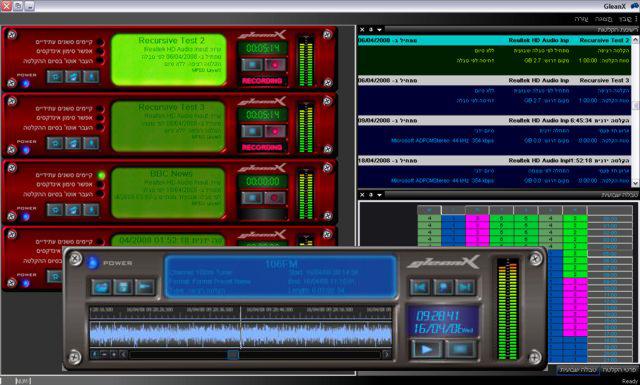Open file icon in the gray player
The image size is (640, 385).
point(101,287)
